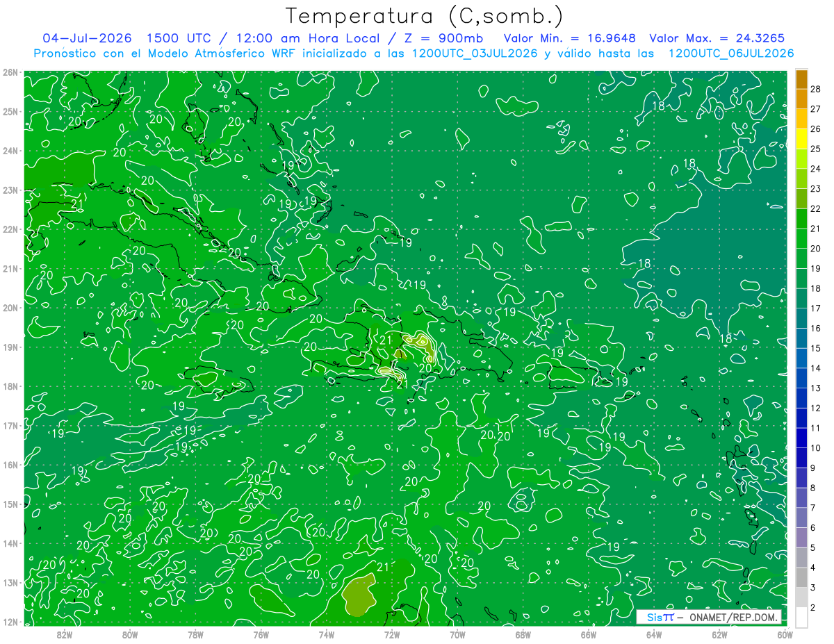Click the '24N' latitude axis label
The image size is (834, 644).
pyautogui.click(x=10, y=151)
